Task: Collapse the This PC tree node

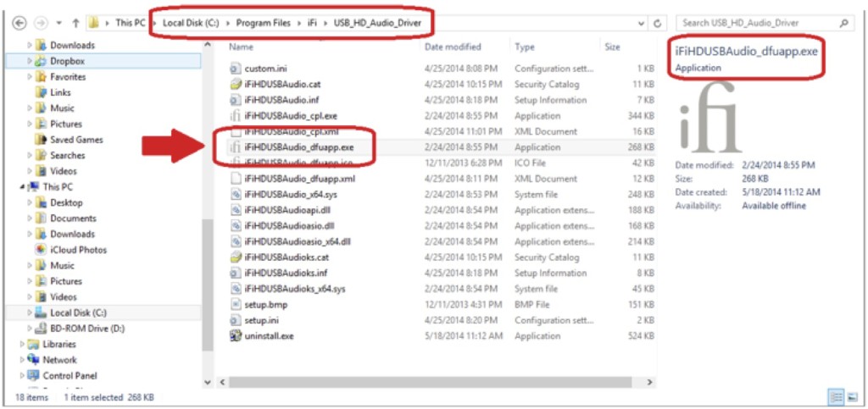Action: [x=22, y=187]
